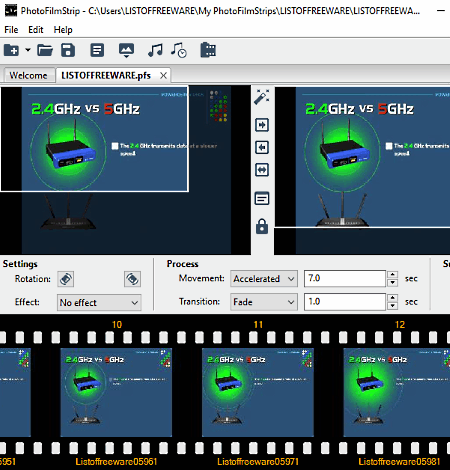Click the New project icon
Viewport: 450px width, 470px height.
(11, 50)
